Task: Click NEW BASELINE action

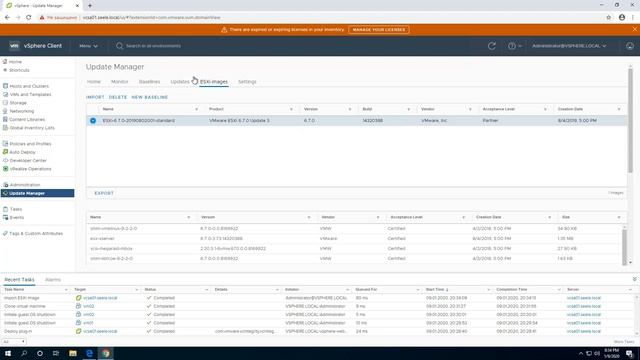Action: [x=150, y=97]
